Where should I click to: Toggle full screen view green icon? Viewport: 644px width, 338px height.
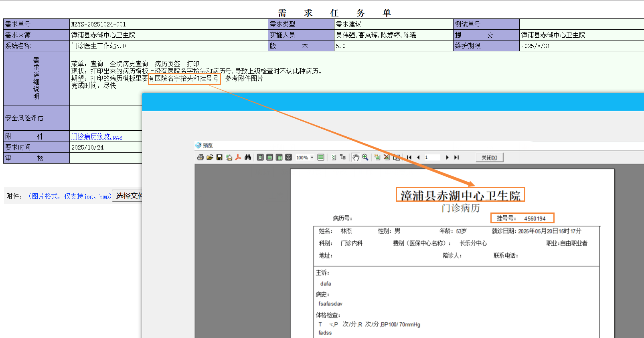[321, 158]
